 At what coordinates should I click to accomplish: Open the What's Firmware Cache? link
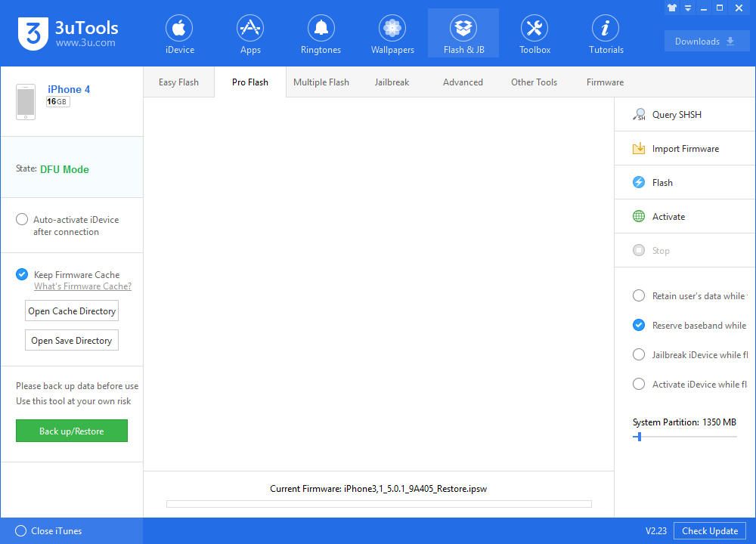pyautogui.click(x=82, y=286)
